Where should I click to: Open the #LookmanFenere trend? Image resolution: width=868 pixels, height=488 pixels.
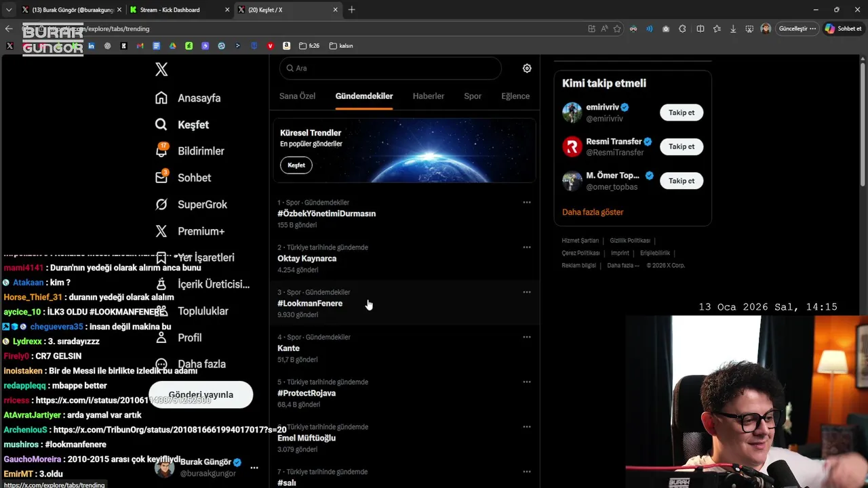pyautogui.click(x=405, y=302)
